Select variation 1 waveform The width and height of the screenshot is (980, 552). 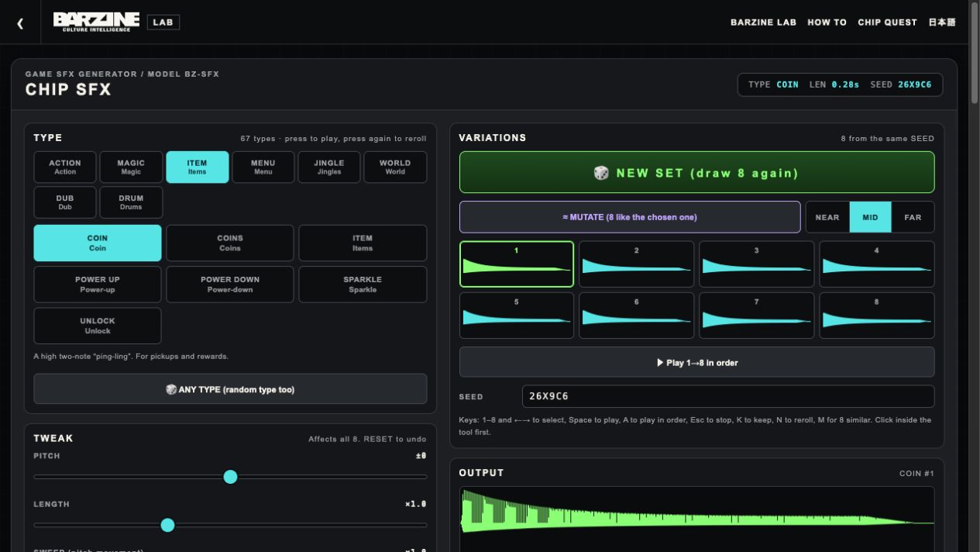click(517, 264)
